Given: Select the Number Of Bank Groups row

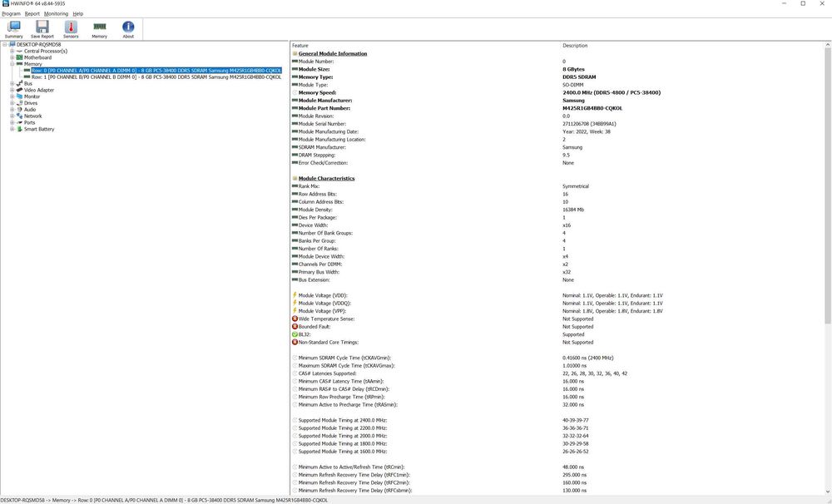Looking at the screenshot, I should [x=557, y=233].
